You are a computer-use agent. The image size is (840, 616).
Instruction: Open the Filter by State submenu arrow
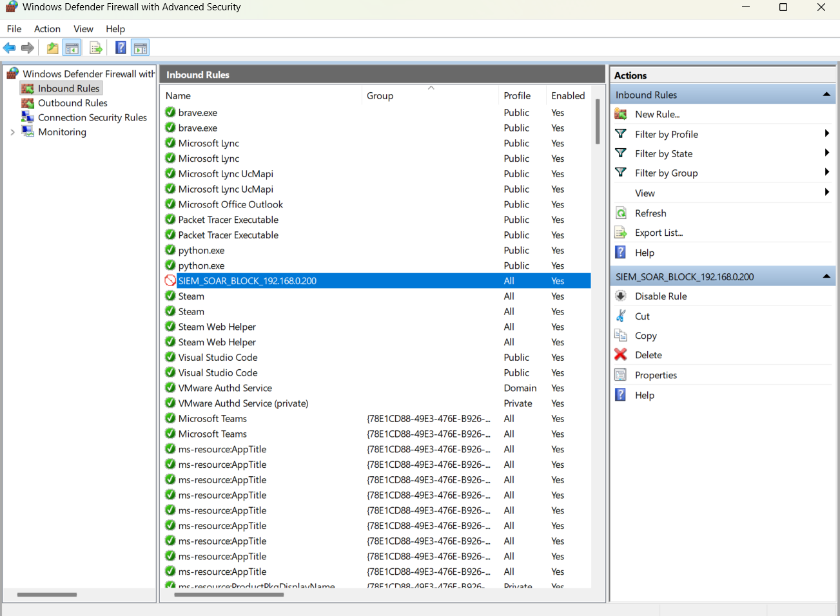point(826,153)
